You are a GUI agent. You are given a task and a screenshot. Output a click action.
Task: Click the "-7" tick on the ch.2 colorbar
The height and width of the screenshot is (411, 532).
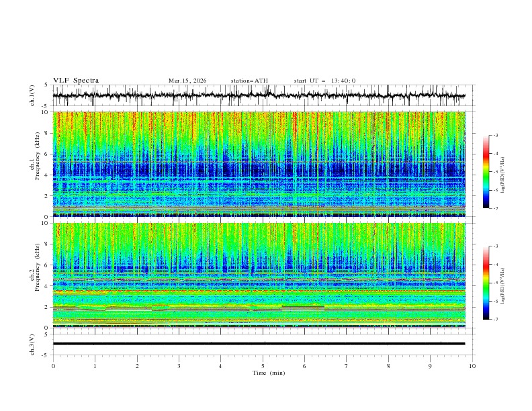click(495, 320)
